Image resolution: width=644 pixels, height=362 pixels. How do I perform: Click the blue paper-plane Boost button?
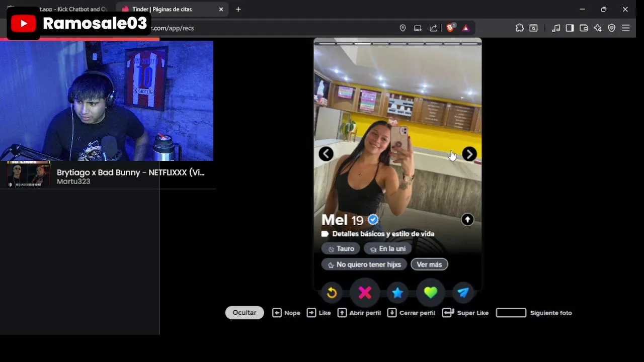[x=463, y=293]
